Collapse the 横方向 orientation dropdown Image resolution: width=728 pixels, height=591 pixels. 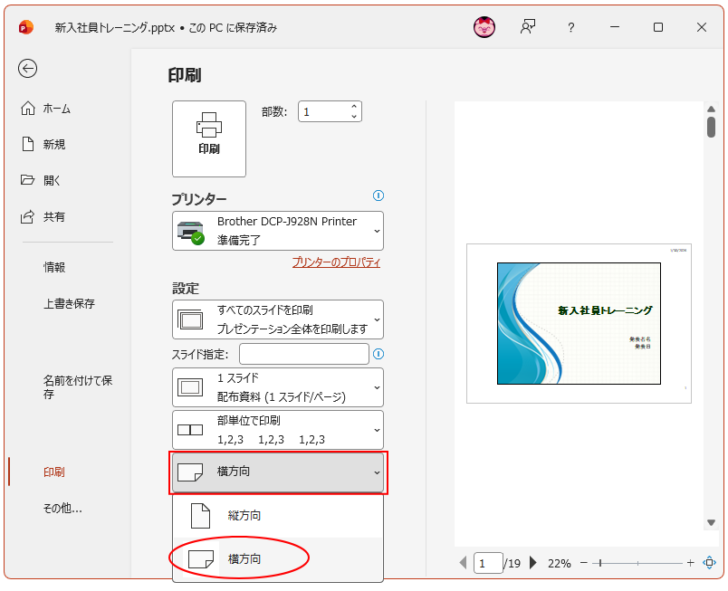point(278,472)
